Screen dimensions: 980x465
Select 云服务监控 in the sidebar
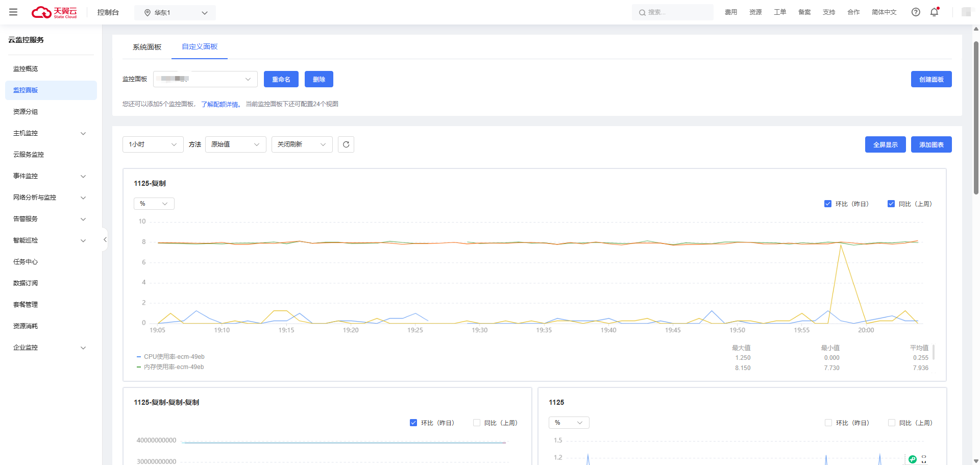point(29,155)
